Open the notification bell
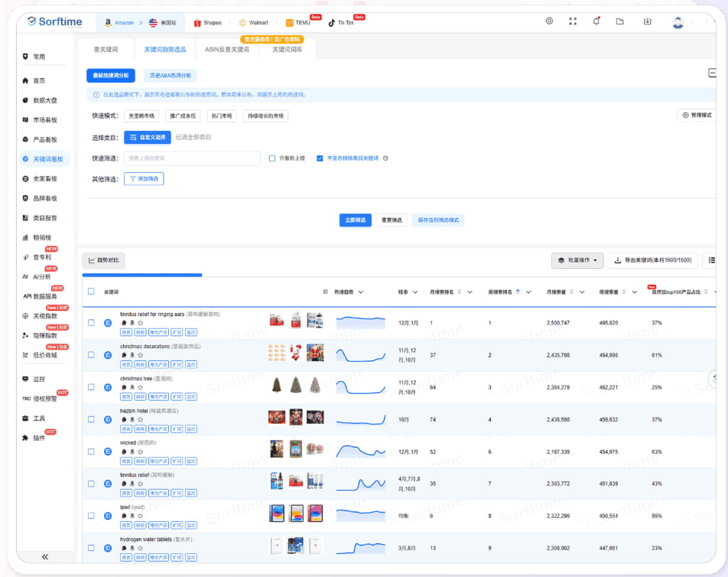 click(x=596, y=21)
